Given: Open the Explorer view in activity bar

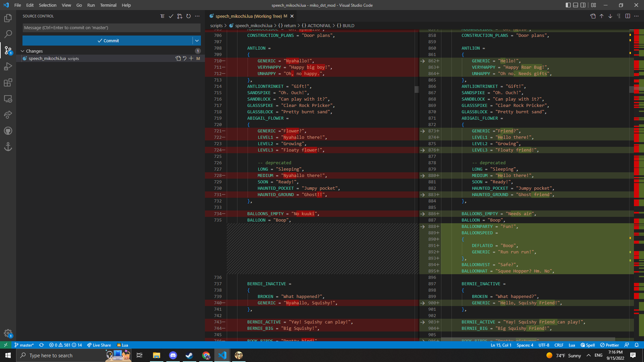Looking at the screenshot, I should [x=8, y=18].
